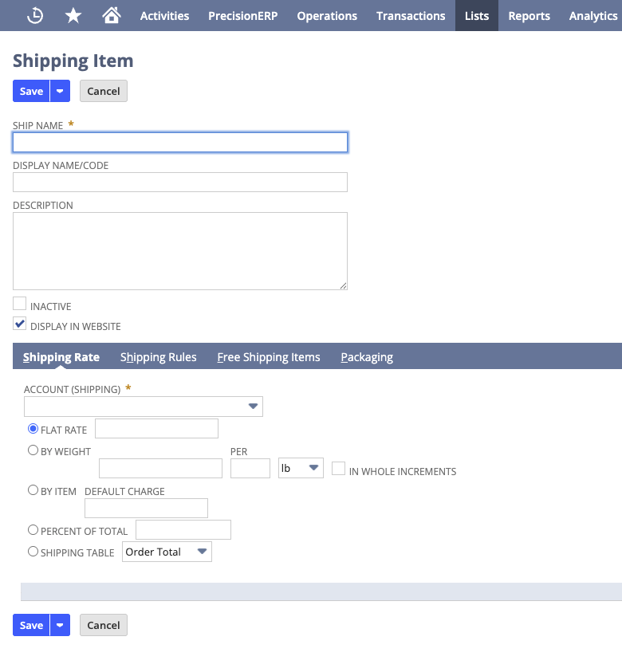Open the recent records history icon
The height and width of the screenshot is (672, 622).
(x=35, y=16)
